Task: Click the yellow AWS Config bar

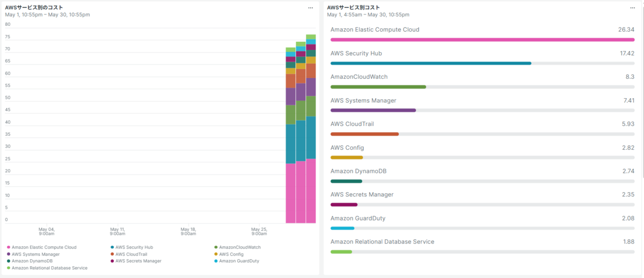Action: coord(347,158)
